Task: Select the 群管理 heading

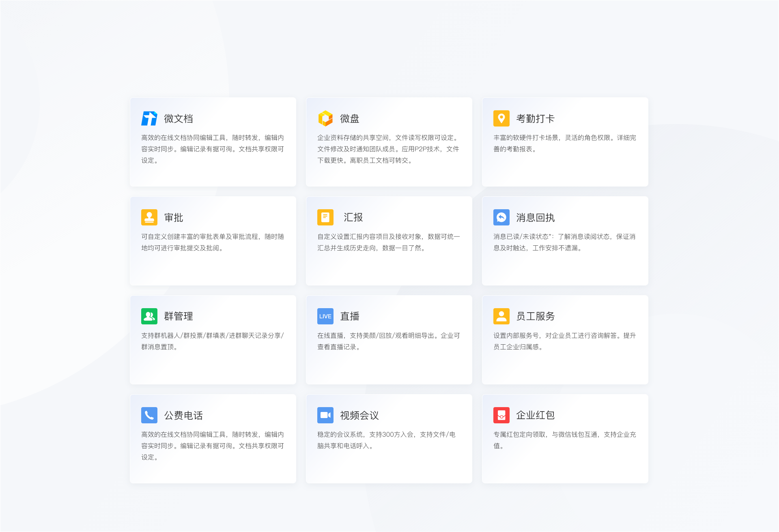Action: click(x=179, y=316)
